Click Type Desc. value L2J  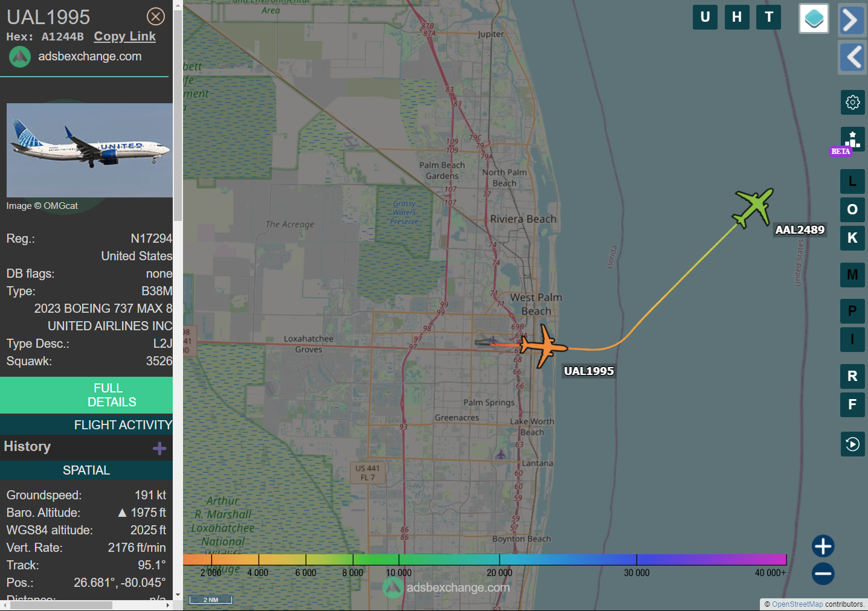click(x=162, y=344)
